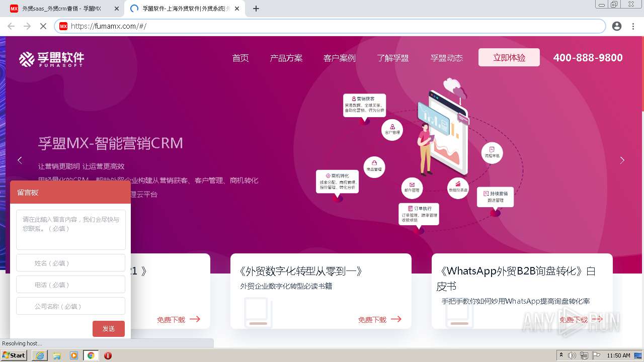This screenshot has width=644, height=362.
Task: Click the phone number 400-888-9800
Action: click(588, 57)
